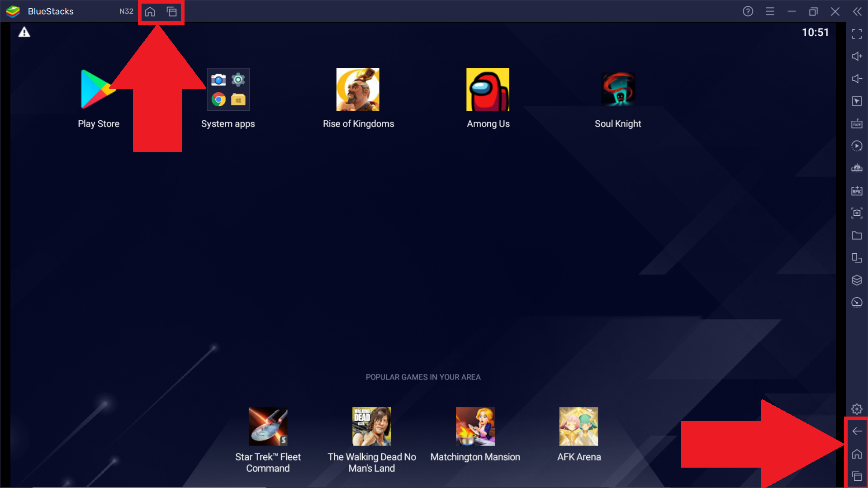The height and width of the screenshot is (488, 868).
Task: Install an APK file
Action: (857, 191)
